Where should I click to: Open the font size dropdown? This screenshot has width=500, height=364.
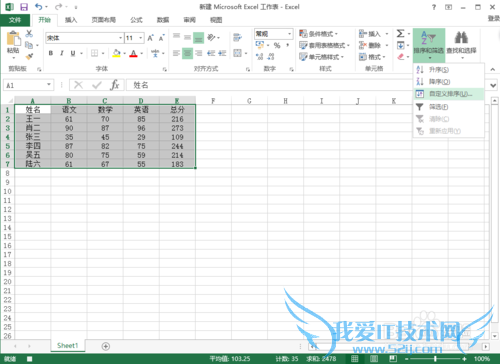point(141,38)
